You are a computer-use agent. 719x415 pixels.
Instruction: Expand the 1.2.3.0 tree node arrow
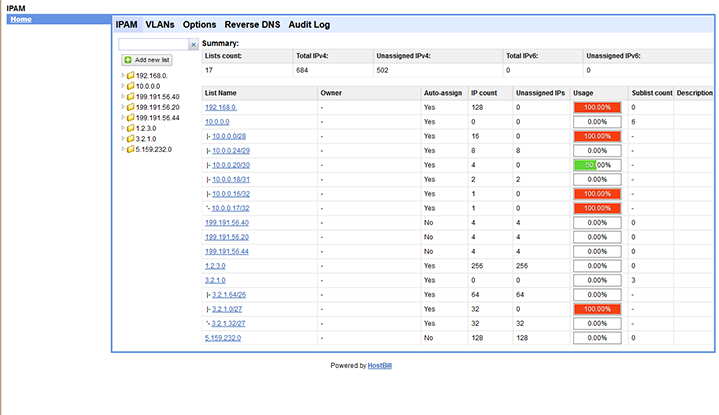(123, 128)
